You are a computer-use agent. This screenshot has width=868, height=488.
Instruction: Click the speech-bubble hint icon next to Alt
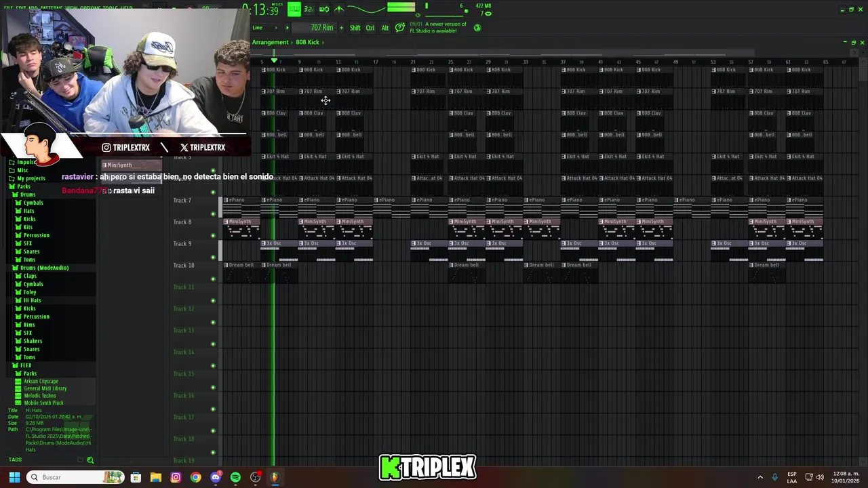point(400,28)
